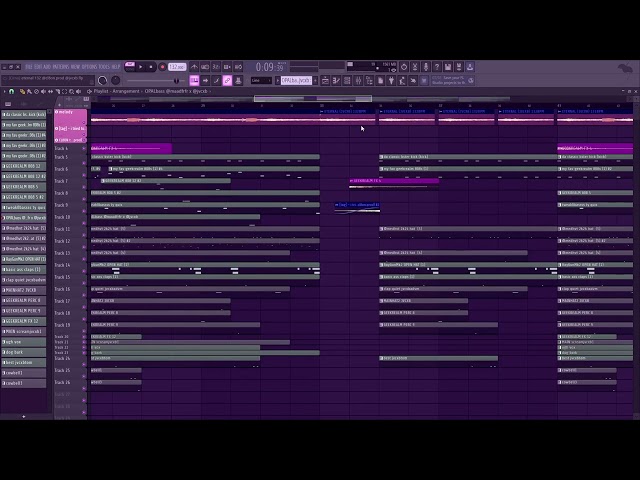The height and width of the screenshot is (480, 640).
Task: Toggle the metronome icon
Action: 194,67
